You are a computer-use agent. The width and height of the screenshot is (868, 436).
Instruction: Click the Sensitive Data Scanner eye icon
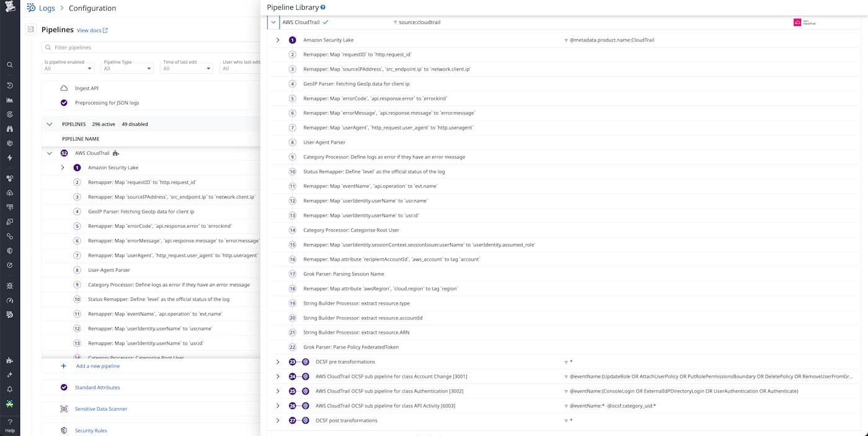point(64,409)
